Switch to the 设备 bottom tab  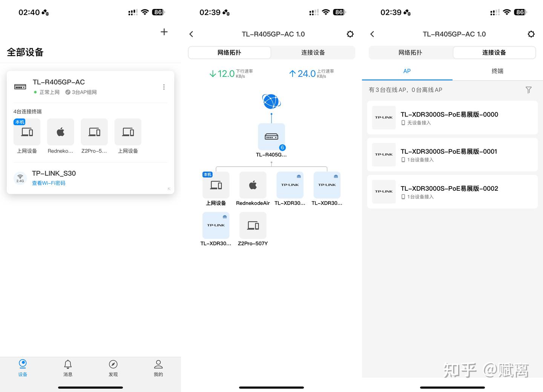[23, 368]
